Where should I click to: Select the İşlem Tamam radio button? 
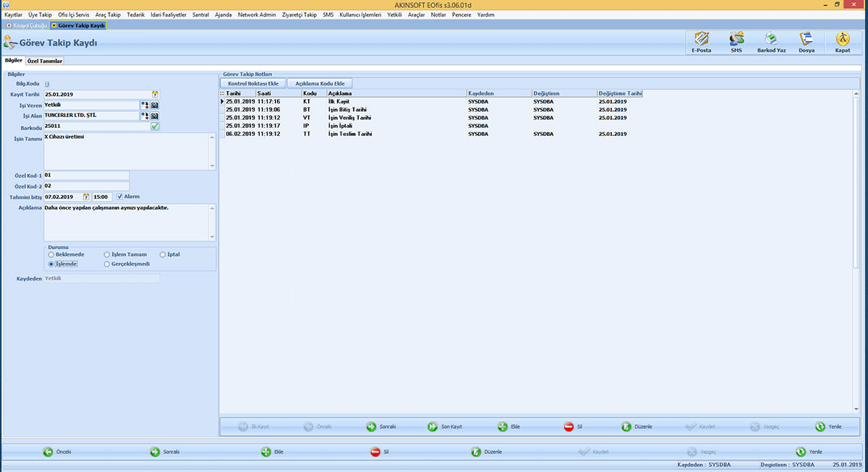(x=107, y=254)
